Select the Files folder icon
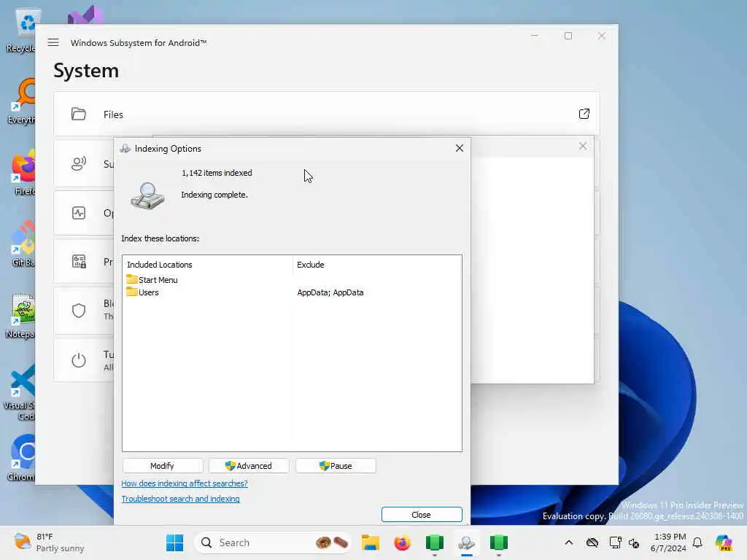The width and height of the screenshot is (747, 560). pos(79,114)
